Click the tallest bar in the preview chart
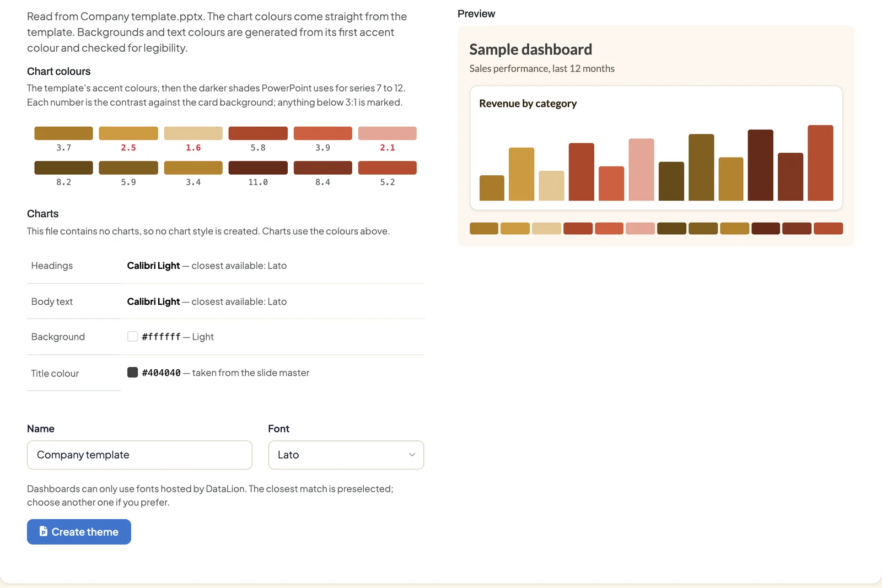The image size is (882, 588). coord(820,163)
